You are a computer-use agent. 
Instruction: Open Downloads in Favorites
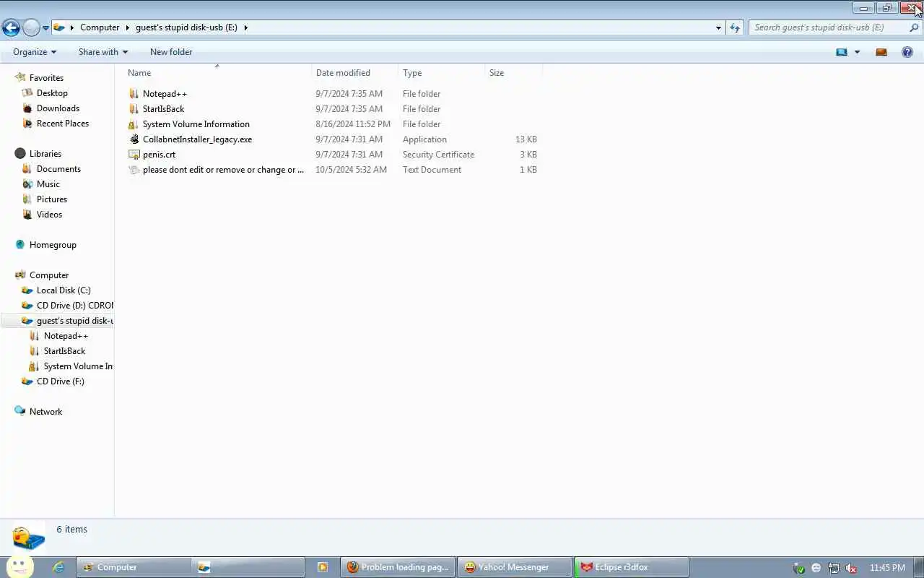tap(58, 108)
